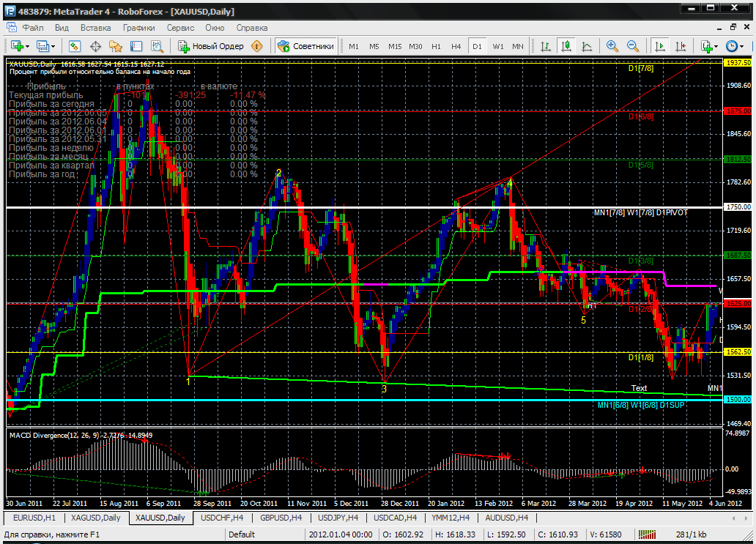Switch to the XAGUSD,Daily chart tab
This screenshot has width=756, height=544.
[95, 518]
